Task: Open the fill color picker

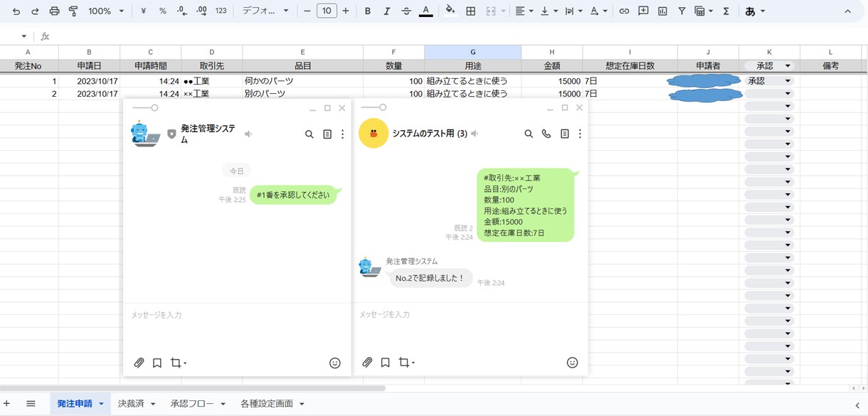Action: click(x=450, y=11)
